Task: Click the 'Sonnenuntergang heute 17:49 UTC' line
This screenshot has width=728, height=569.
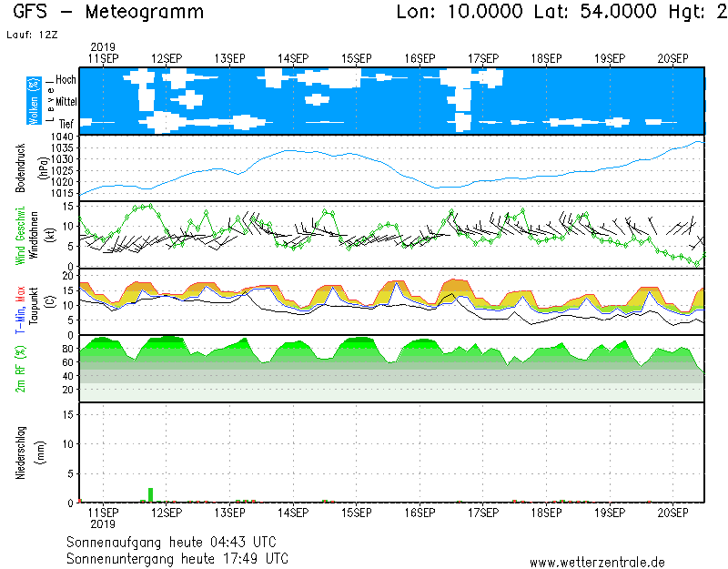Action: (177, 558)
